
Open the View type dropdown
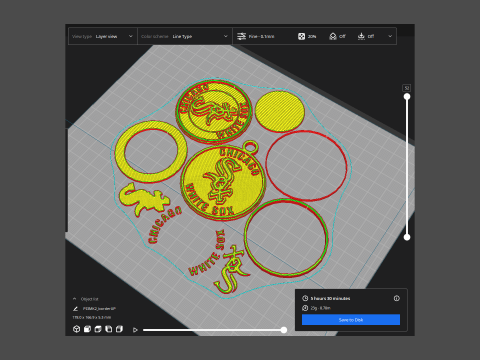[103, 36]
